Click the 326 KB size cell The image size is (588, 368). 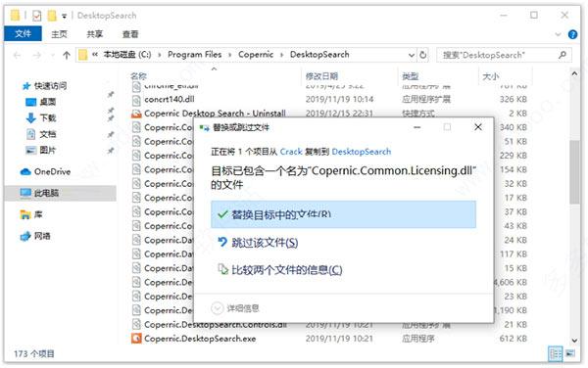[x=513, y=99]
